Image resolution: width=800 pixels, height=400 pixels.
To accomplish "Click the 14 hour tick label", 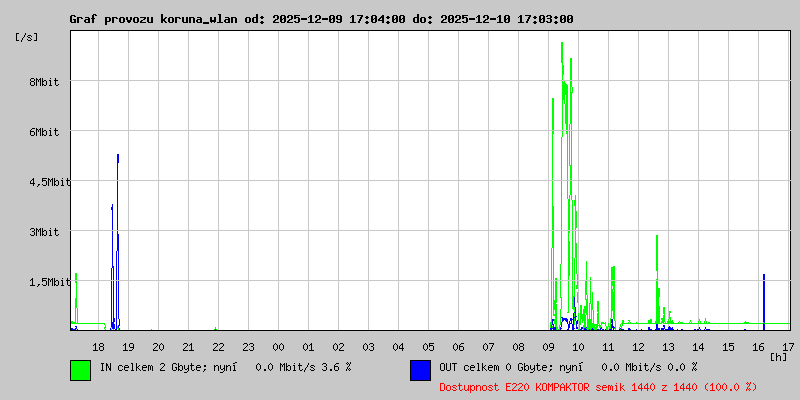I will pos(698,347).
